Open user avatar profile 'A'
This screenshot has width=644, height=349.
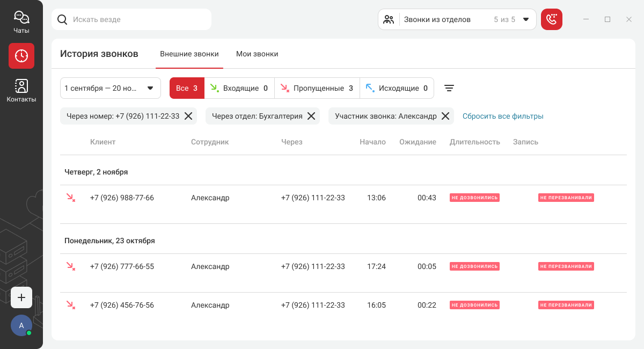tap(21, 325)
